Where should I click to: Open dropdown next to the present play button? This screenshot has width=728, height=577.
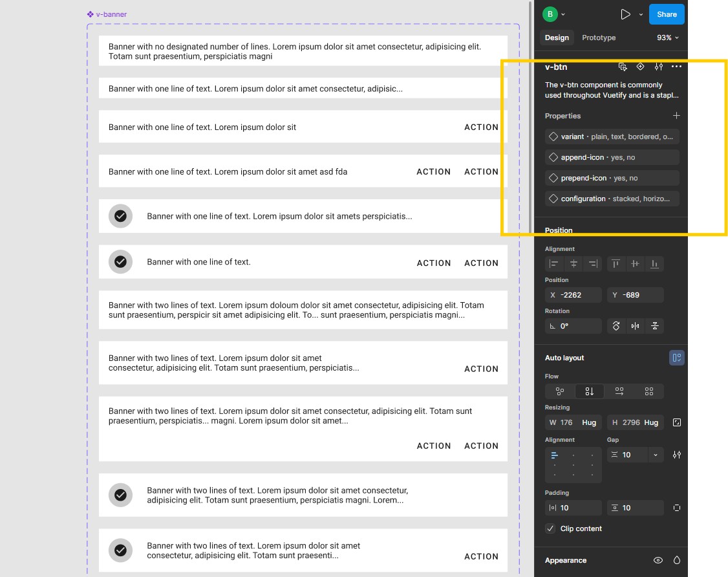[641, 14]
